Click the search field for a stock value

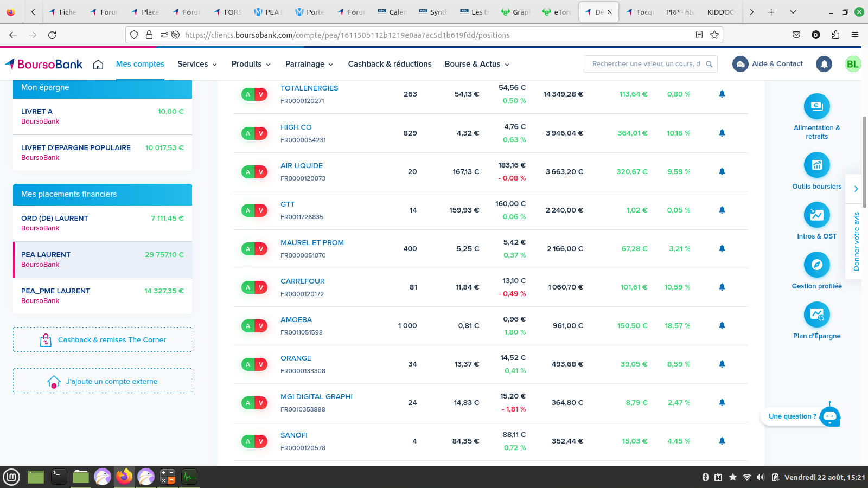pyautogui.click(x=646, y=64)
